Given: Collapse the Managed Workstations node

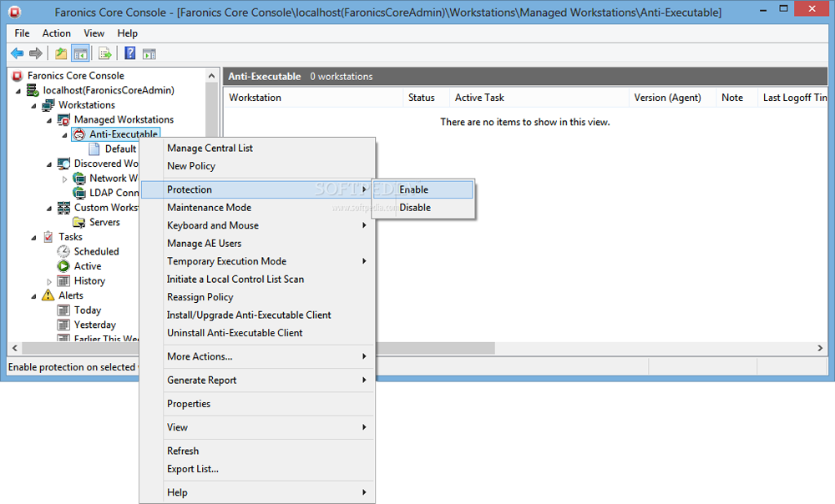Looking at the screenshot, I should 49,120.
